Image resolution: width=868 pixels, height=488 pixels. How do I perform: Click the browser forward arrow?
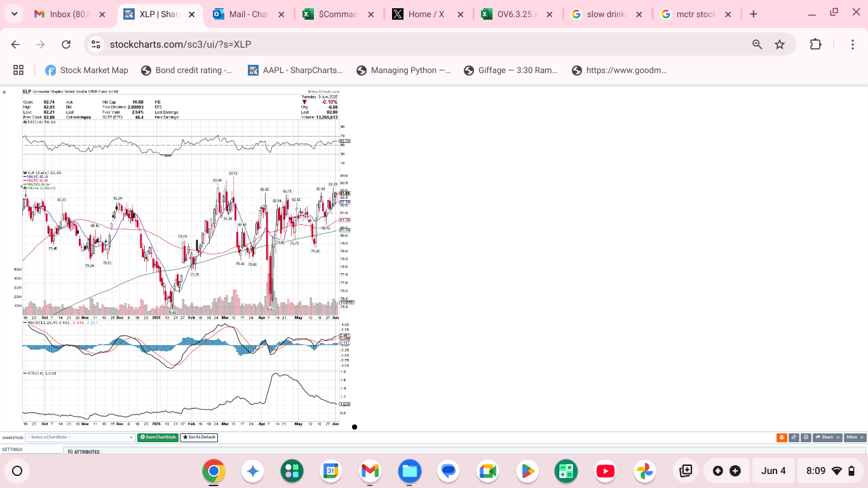point(41,44)
